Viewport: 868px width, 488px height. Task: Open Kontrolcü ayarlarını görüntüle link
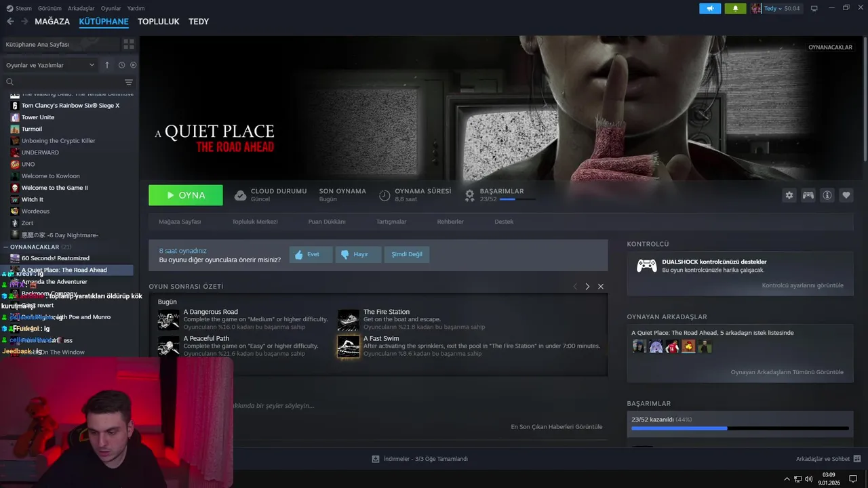tap(803, 285)
